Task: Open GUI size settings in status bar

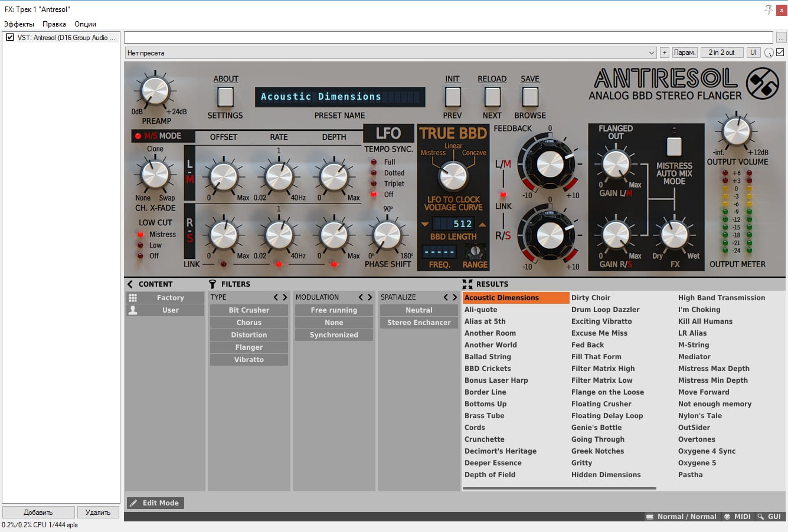Action: coord(770,517)
